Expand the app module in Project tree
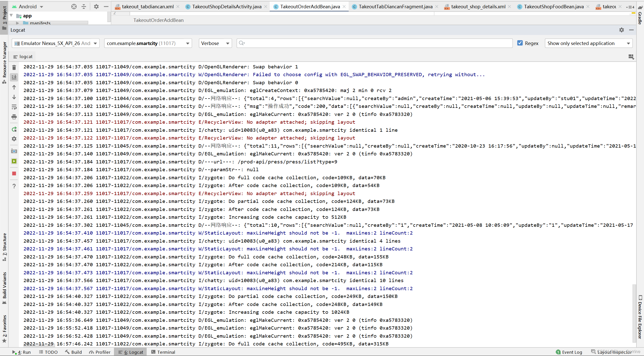644x356 pixels. tap(11, 16)
